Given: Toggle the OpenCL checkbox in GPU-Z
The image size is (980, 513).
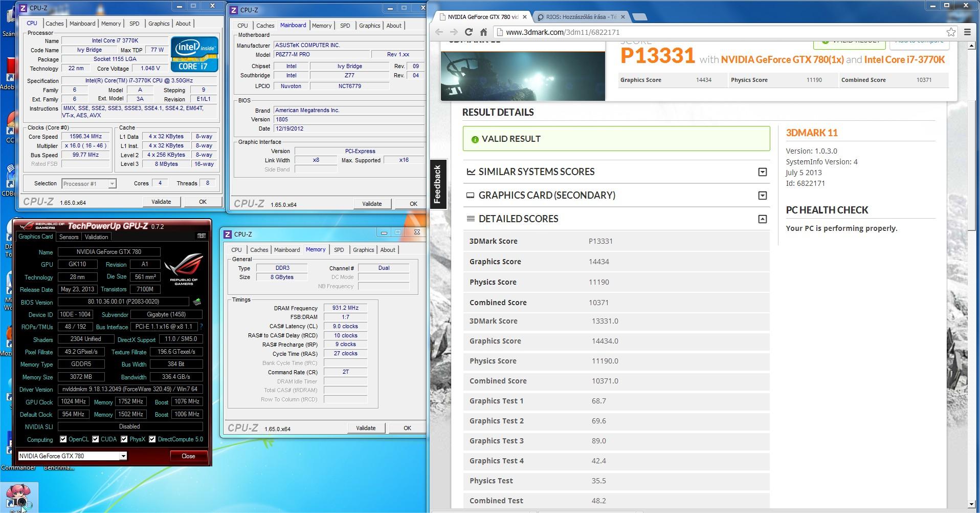Looking at the screenshot, I should (x=63, y=439).
